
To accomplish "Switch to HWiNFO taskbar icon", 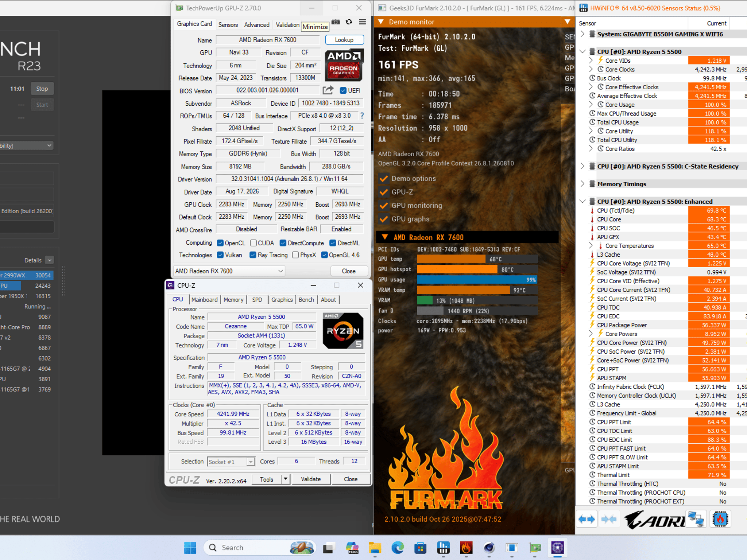I will 444,548.
